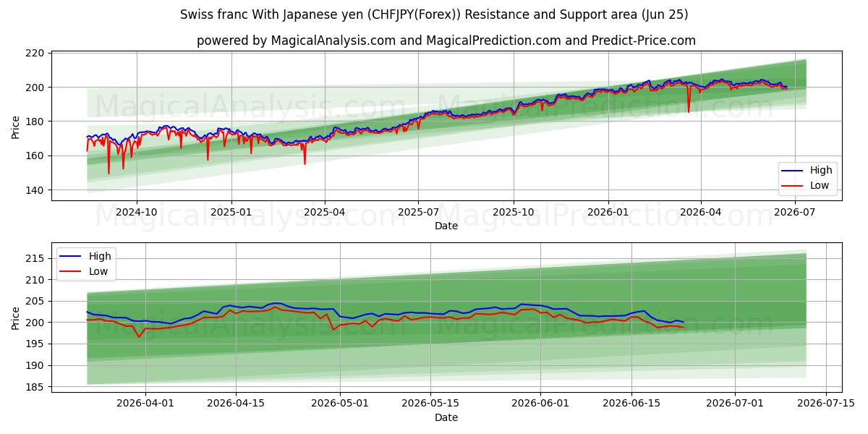
Task: Click the 180 price tick of upper chart
Action: [36, 122]
